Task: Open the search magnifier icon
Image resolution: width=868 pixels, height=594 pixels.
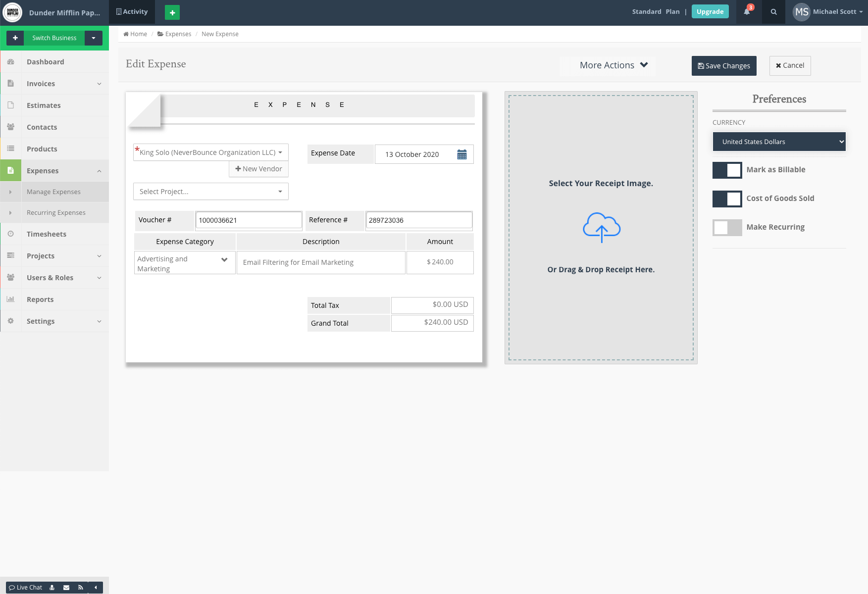Action: pos(773,12)
